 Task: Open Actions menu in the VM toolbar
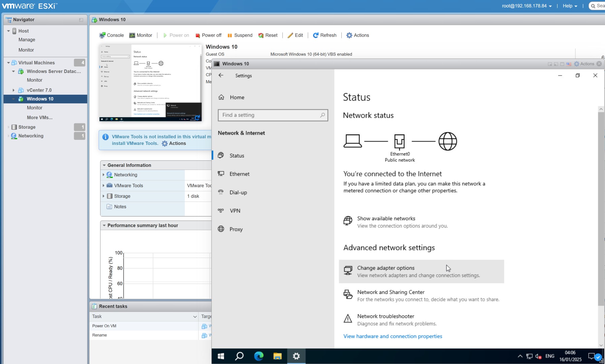tap(358, 35)
